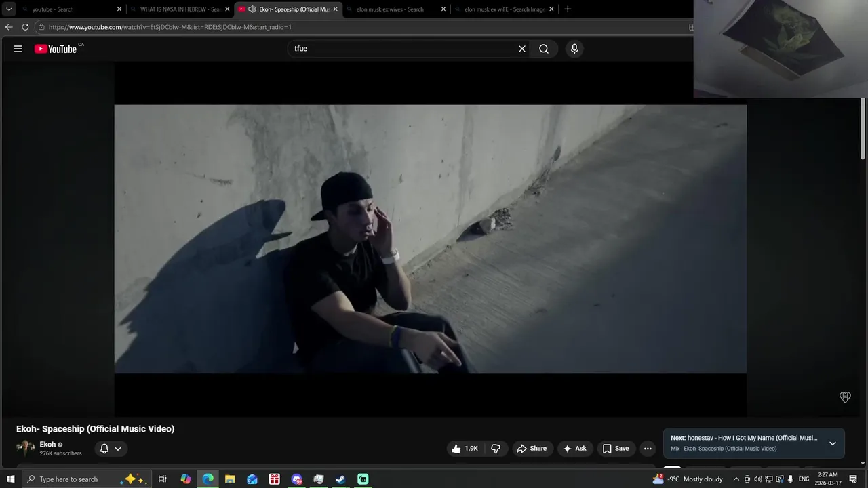Open the YouTube hamburger guide menu
Viewport: 868px width, 488px height.
click(18, 49)
